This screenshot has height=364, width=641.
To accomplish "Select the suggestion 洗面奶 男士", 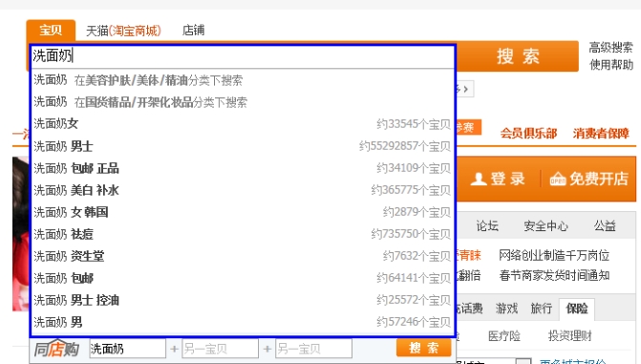I will click(243, 146).
